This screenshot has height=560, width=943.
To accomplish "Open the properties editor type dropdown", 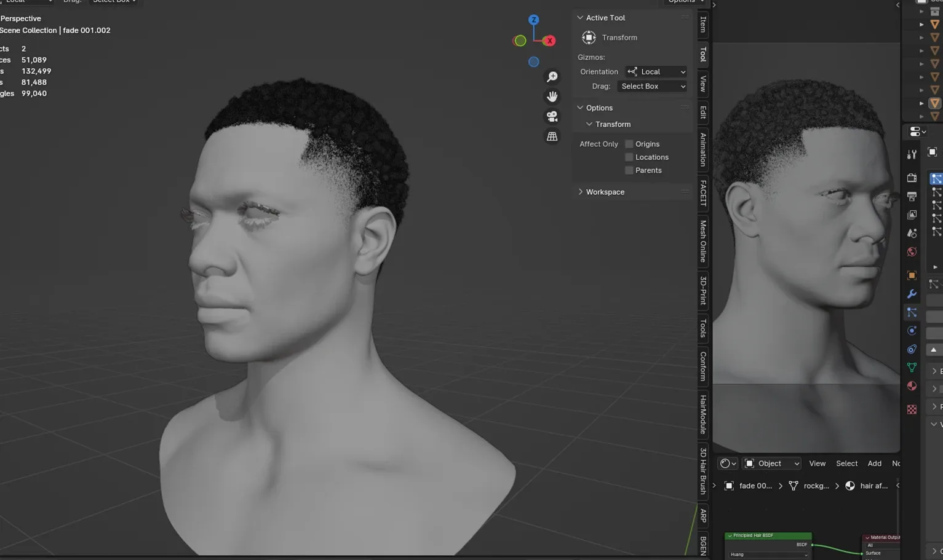I will click(x=917, y=132).
